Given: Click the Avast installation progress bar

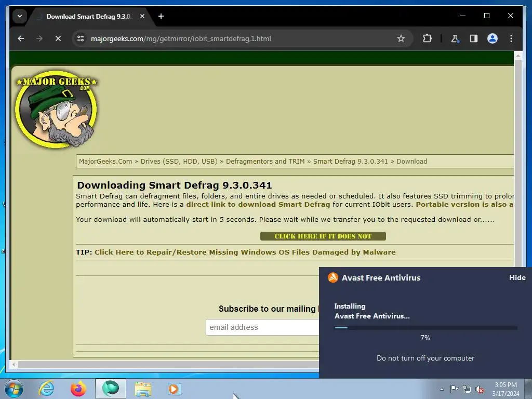Looking at the screenshot, I should coord(426,328).
